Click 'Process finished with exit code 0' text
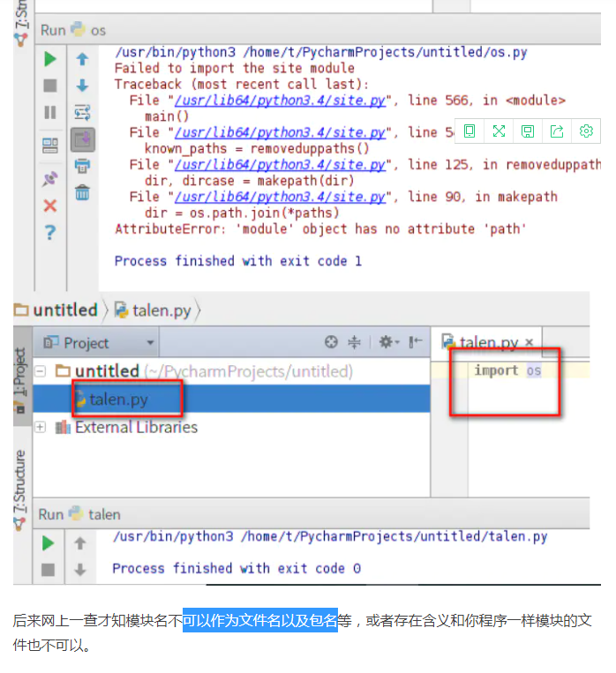Screen dimensions: 616x673 237,568
